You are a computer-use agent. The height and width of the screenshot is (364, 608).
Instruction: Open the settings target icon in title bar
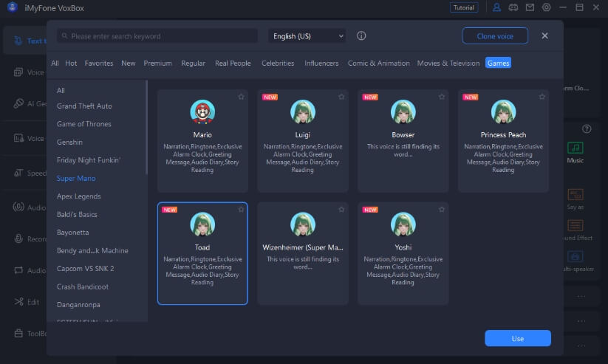(547, 7)
